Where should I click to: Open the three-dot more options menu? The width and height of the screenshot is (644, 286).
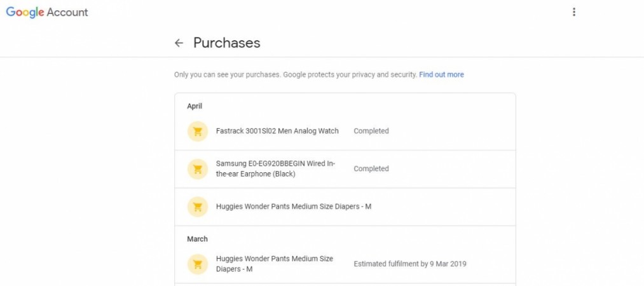pos(574,12)
